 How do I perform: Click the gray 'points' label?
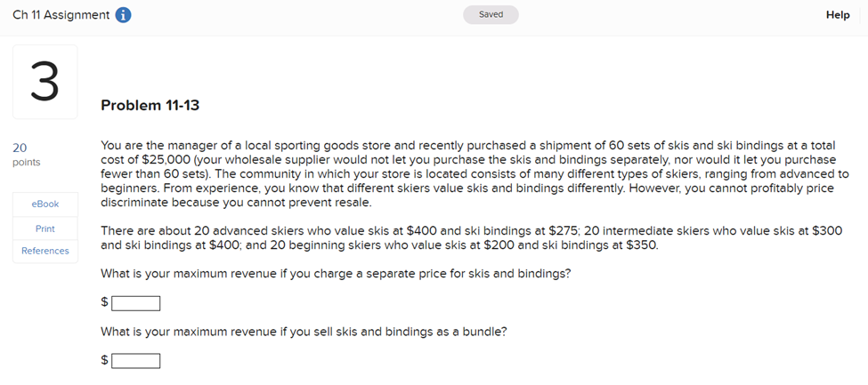tap(26, 163)
